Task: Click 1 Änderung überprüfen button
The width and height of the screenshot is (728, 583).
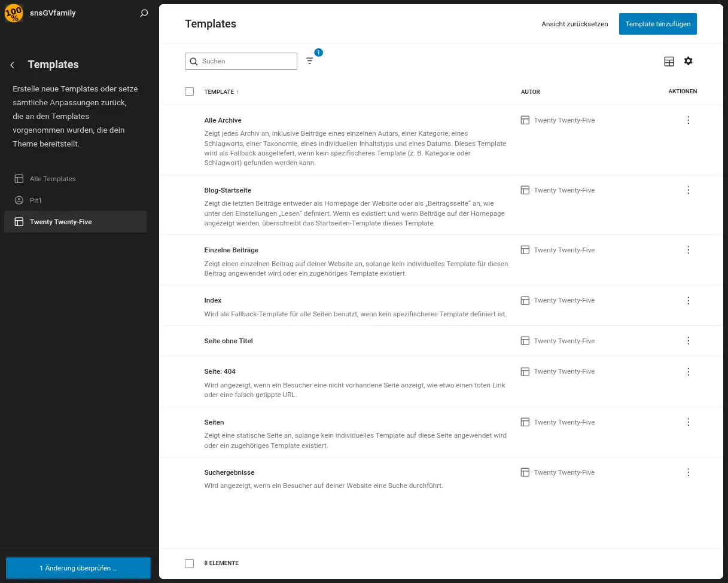Action: [x=78, y=568]
